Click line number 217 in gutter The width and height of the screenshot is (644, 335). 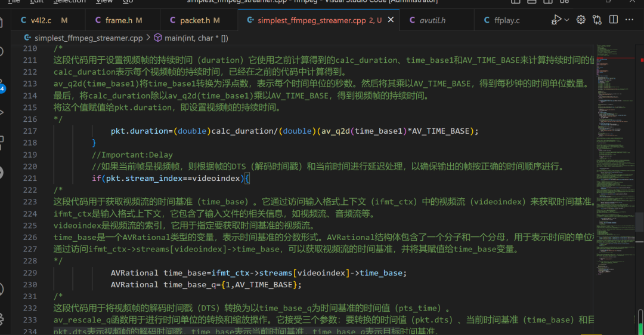[30, 131]
